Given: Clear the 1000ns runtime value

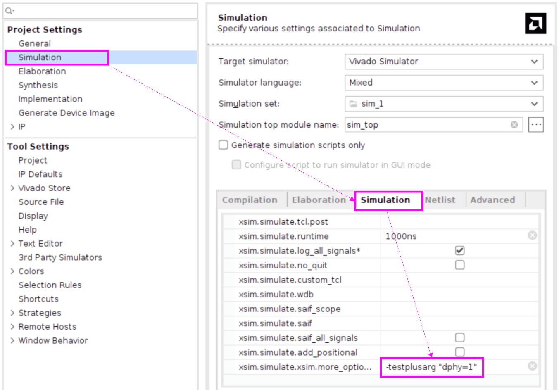Looking at the screenshot, I should click(532, 235).
